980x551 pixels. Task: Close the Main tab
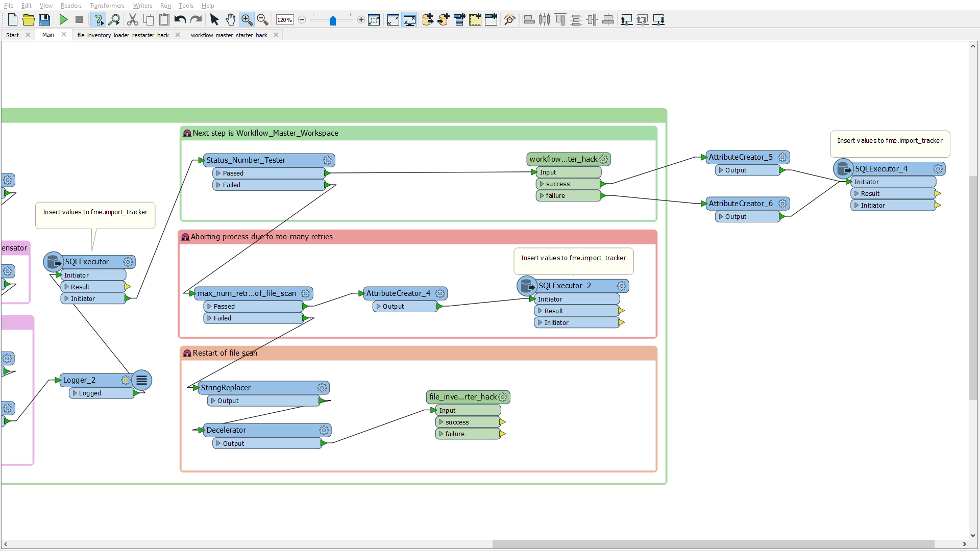click(64, 35)
